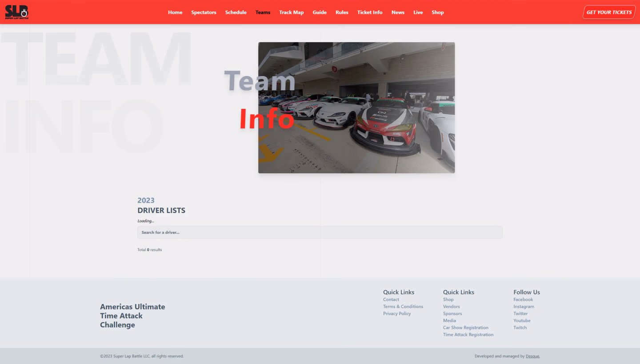Image resolution: width=640 pixels, height=364 pixels.
Task: Select the Teams nav item
Action: [263, 12]
